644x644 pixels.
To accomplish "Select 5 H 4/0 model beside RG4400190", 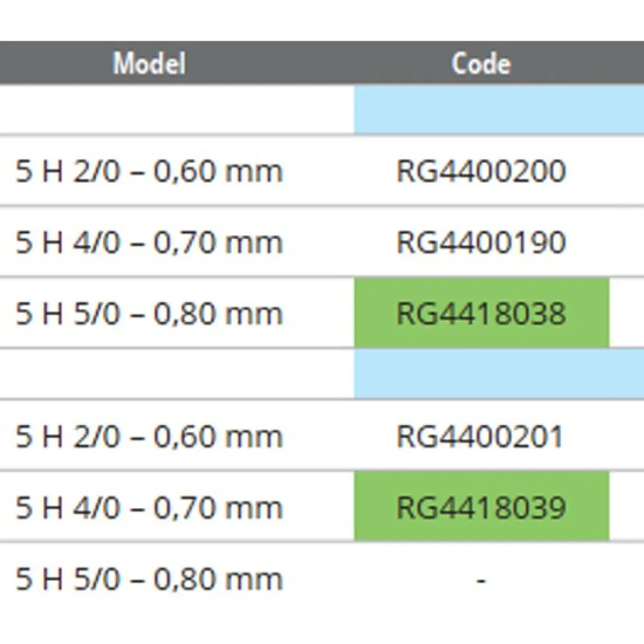I will [x=149, y=242].
